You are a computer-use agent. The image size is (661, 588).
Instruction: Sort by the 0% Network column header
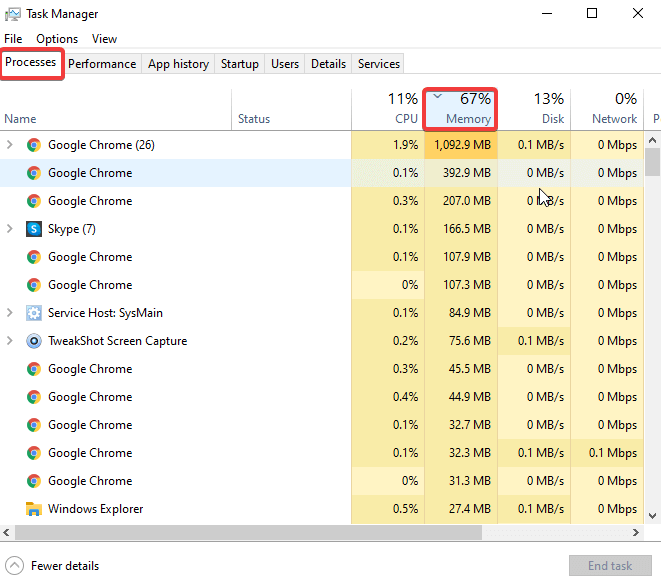(607, 109)
